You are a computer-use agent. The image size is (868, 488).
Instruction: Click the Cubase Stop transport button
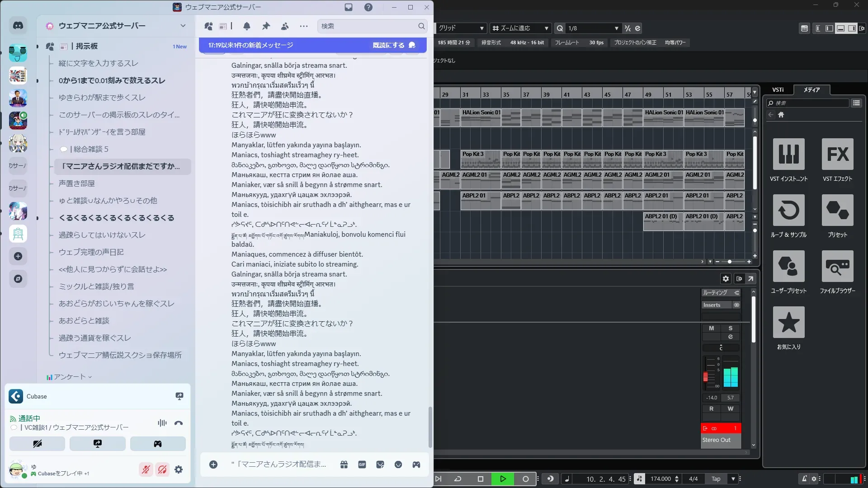pos(481,479)
